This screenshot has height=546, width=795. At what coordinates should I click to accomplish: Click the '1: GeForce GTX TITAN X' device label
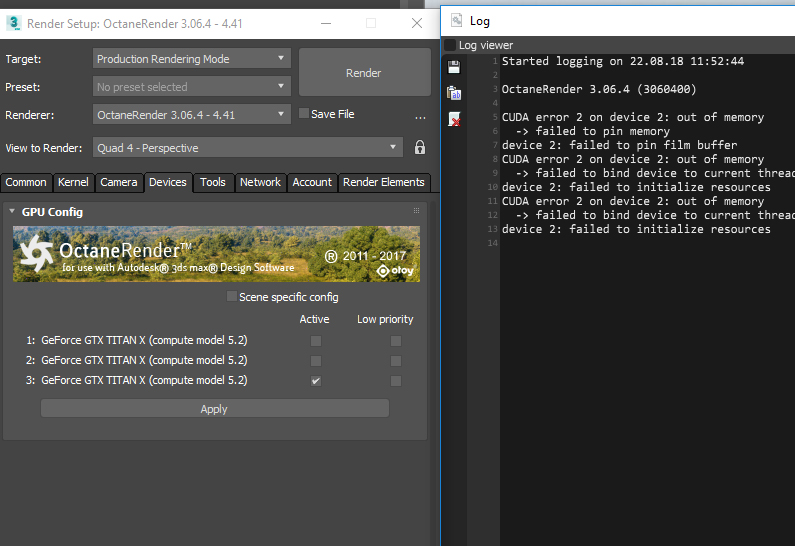[136, 340]
